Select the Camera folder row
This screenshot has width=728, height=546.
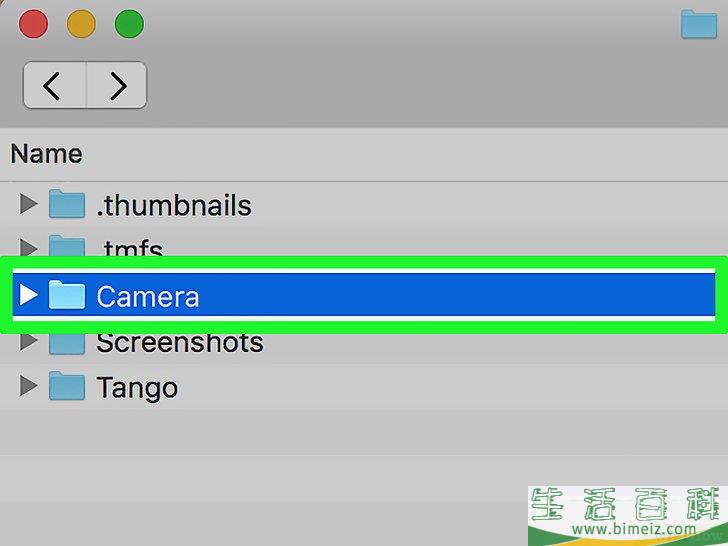364,295
